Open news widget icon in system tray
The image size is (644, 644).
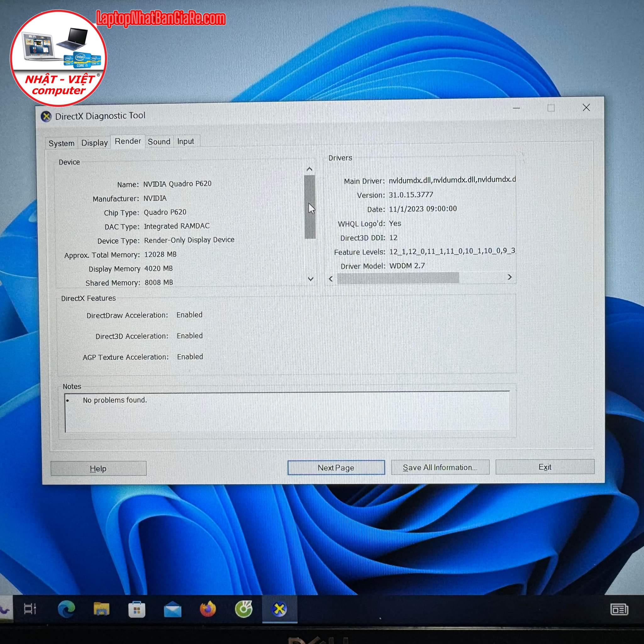[619, 610]
